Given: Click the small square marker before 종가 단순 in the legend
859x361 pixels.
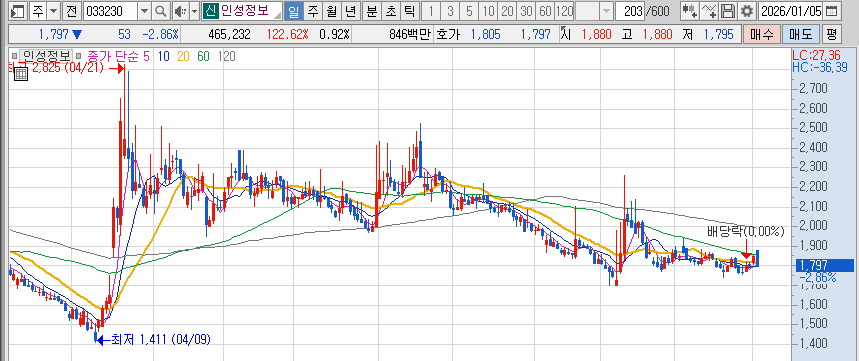Looking at the screenshot, I should tap(78, 56).
